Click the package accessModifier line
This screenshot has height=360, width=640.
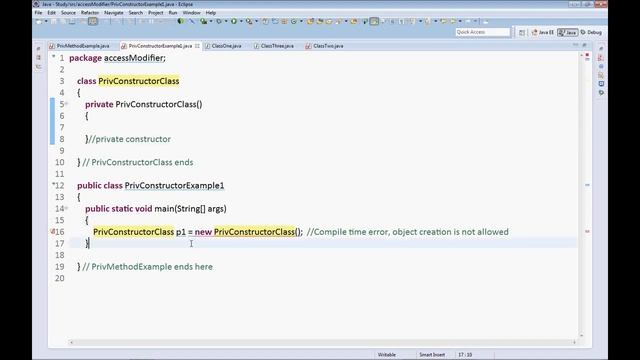(118, 58)
